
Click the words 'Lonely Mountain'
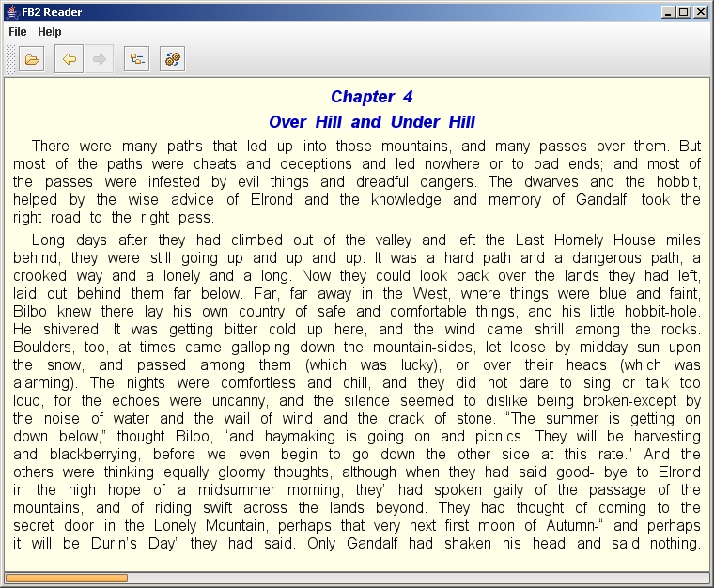point(210,526)
